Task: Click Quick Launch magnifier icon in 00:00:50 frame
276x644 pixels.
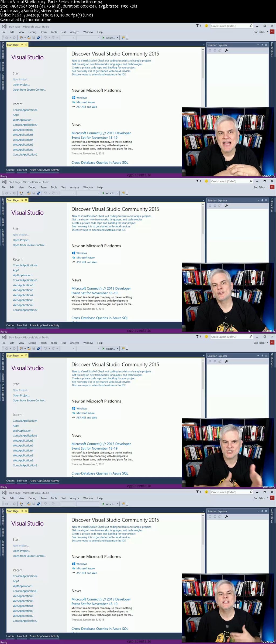Action: (x=251, y=26)
